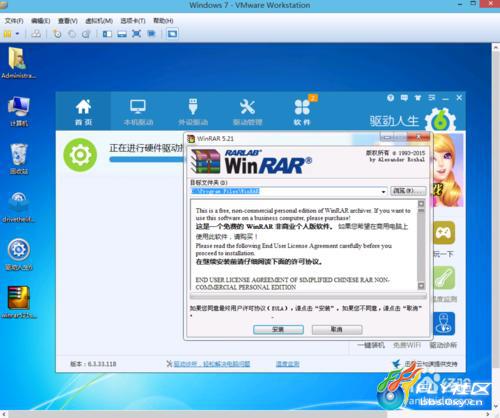Open the winrar installer desktop icon
Viewport: 500px width, 418px height.
click(x=19, y=302)
